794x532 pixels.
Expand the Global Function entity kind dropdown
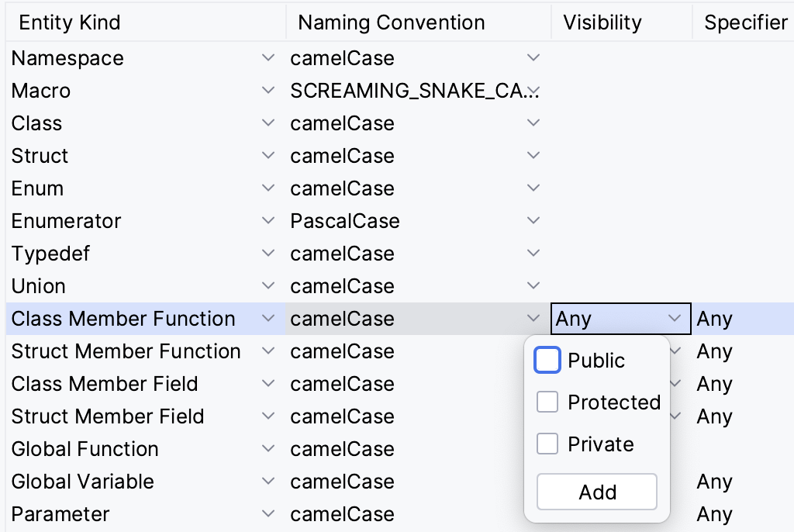tap(268, 448)
